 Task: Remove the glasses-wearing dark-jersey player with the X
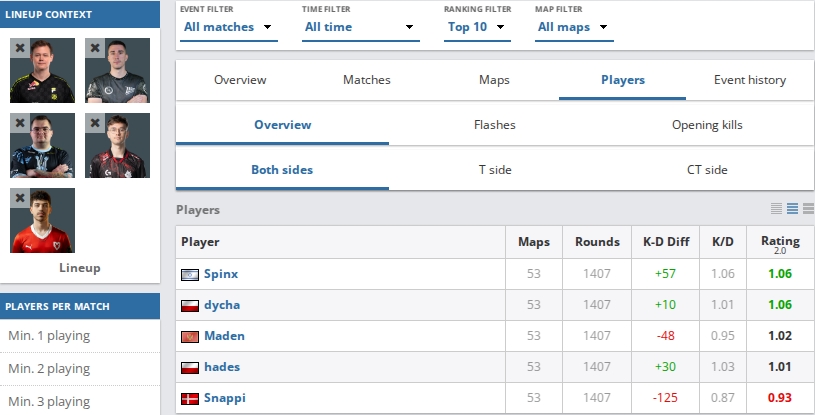tap(20, 123)
